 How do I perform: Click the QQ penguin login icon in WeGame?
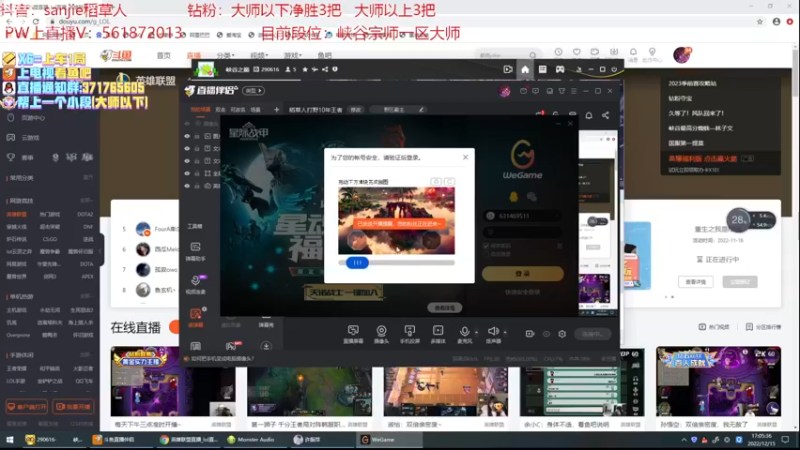pyautogui.click(x=514, y=196)
